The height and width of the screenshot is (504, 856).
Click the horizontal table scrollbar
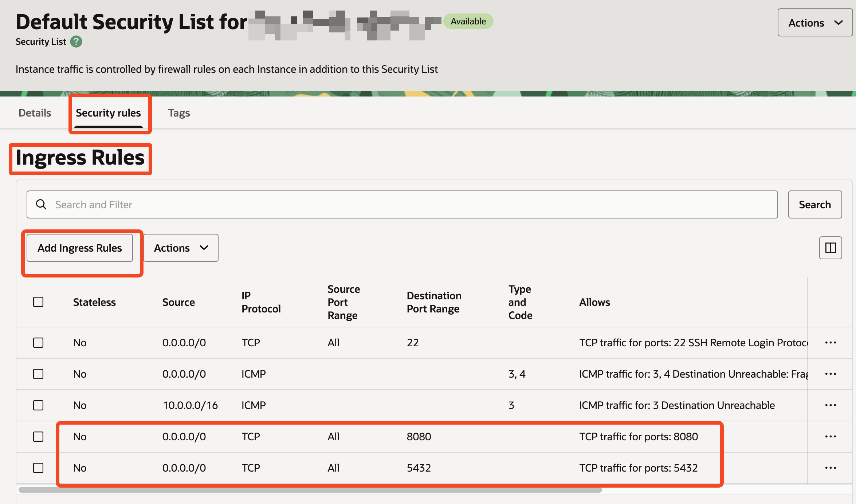310,490
